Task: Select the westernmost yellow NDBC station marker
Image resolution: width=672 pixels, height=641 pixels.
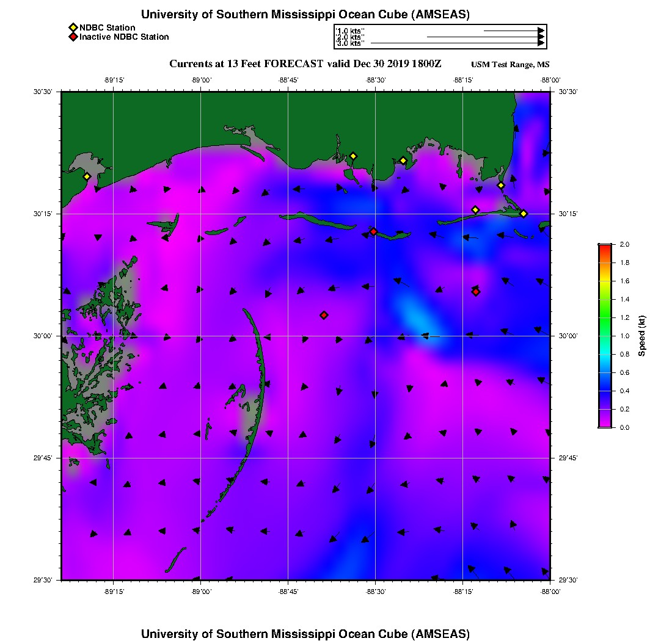Action: (x=87, y=176)
